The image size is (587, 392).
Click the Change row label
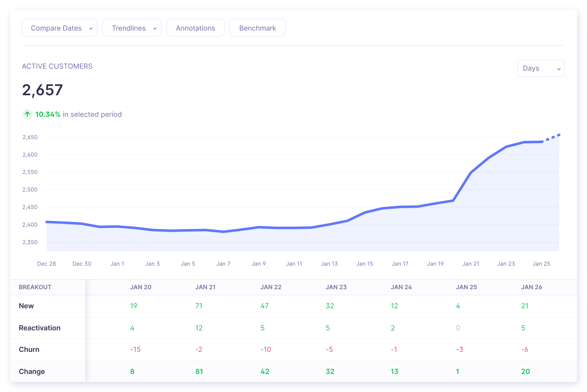(32, 371)
